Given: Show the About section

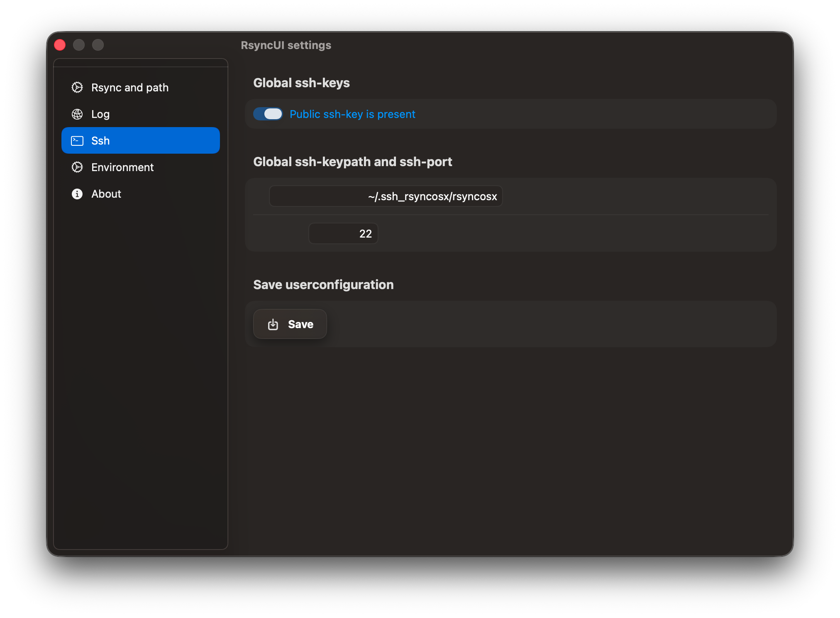Looking at the screenshot, I should pos(106,194).
